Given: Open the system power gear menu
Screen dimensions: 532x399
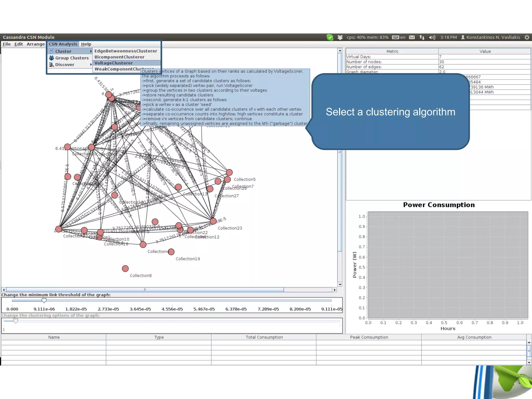Looking at the screenshot, I should pyautogui.click(x=527, y=37).
